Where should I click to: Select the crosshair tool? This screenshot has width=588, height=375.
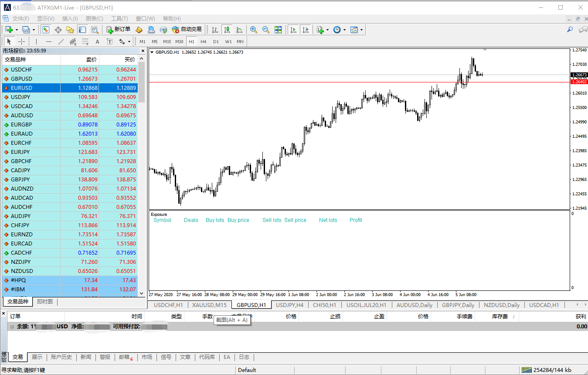pos(21,42)
